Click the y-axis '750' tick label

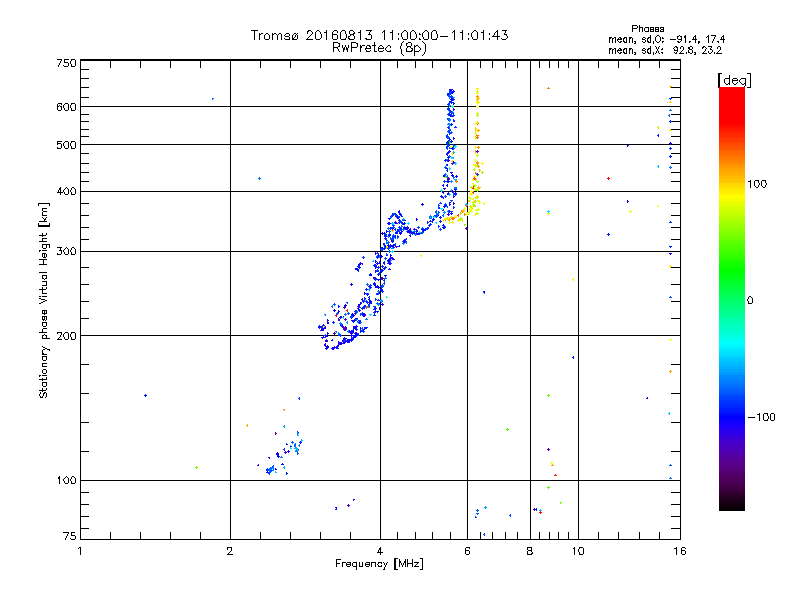coord(67,63)
